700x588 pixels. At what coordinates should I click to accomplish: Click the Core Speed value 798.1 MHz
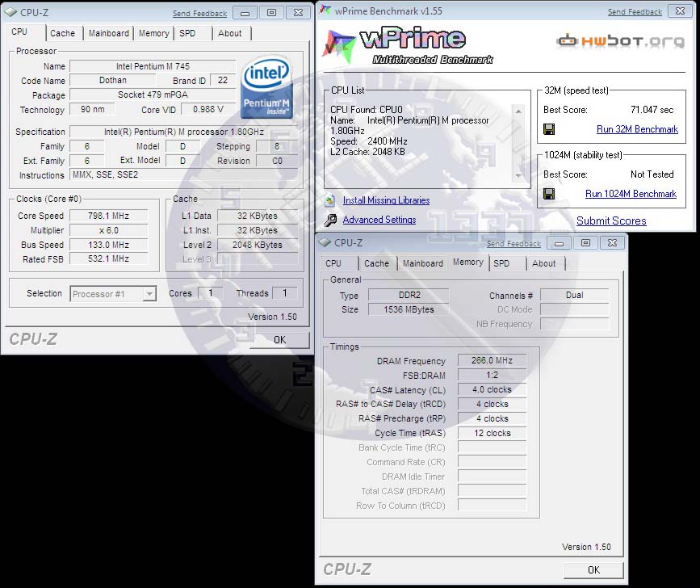pyautogui.click(x=108, y=216)
